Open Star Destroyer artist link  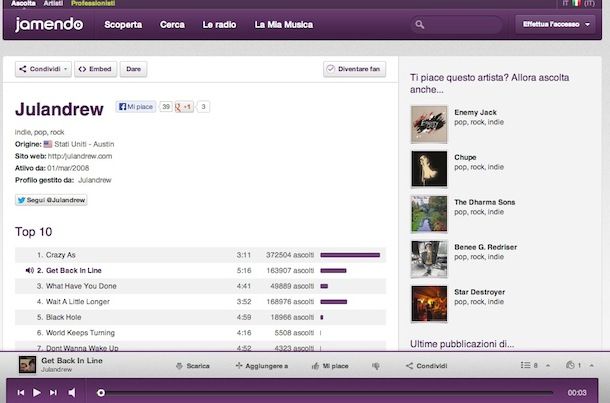(480, 292)
